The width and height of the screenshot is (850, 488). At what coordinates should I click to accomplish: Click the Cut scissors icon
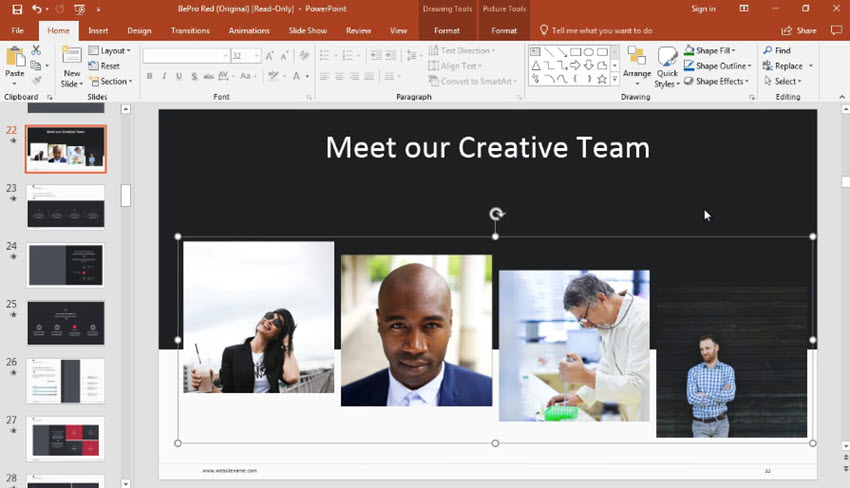36,50
